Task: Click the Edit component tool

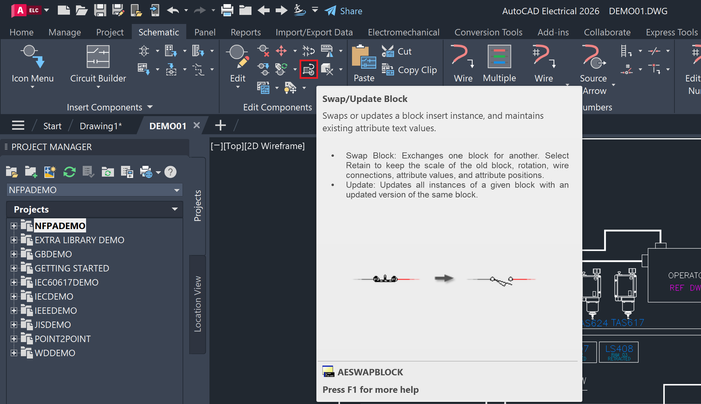Action: click(237, 63)
